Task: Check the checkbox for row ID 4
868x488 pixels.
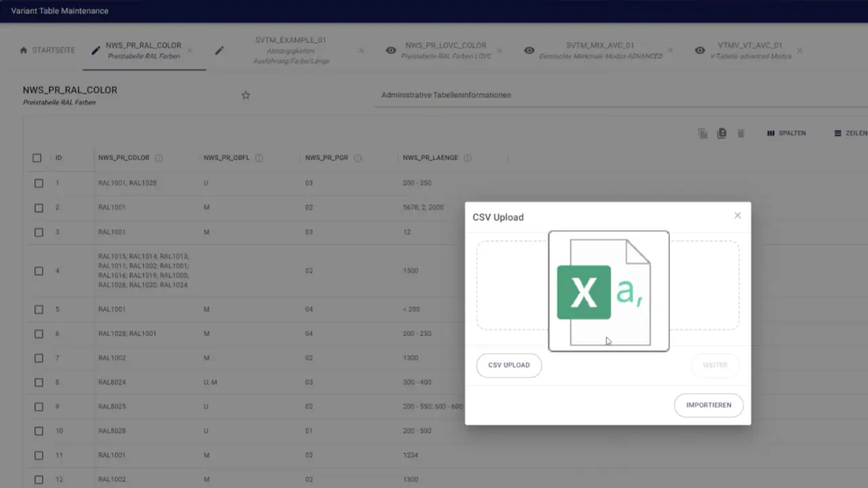Action: pyautogui.click(x=39, y=270)
